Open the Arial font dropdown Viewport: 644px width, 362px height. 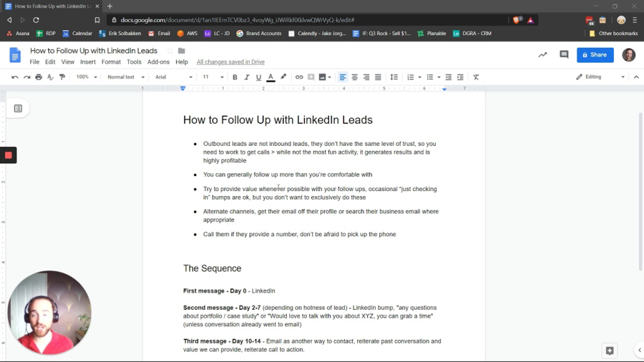click(x=174, y=77)
